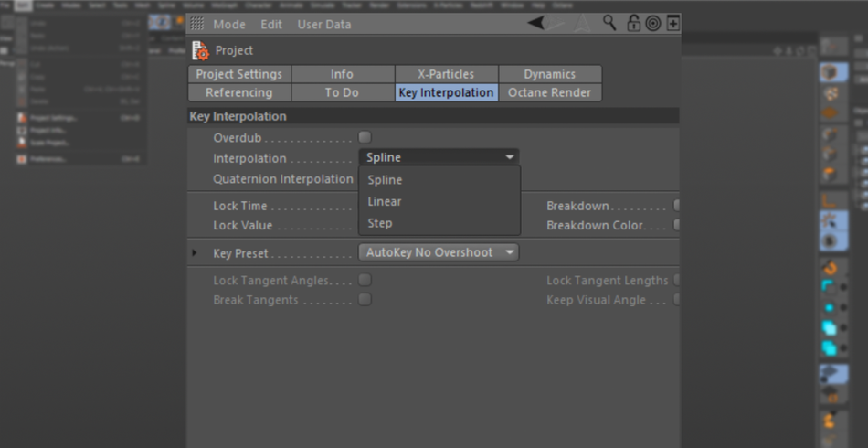Collapse the Interpolation dropdown showing Spline
The width and height of the screenshot is (868, 448).
tap(439, 157)
